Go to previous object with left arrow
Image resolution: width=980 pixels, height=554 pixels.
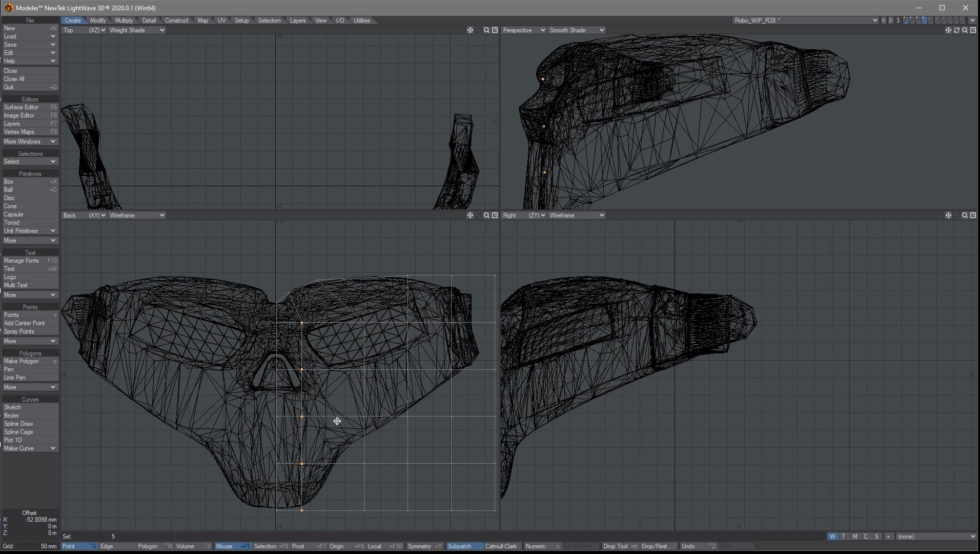tap(884, 21)
